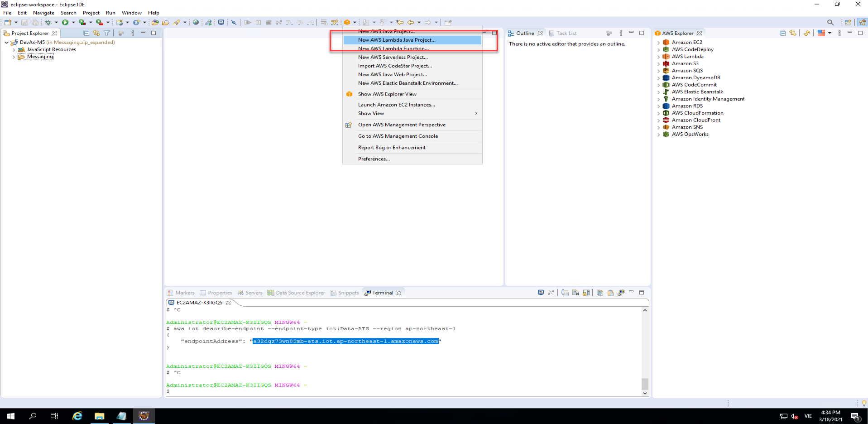The height and width of the screenshot is (424, 868).
Task: Click the New Terminal View icon
Action: point(621,293)
